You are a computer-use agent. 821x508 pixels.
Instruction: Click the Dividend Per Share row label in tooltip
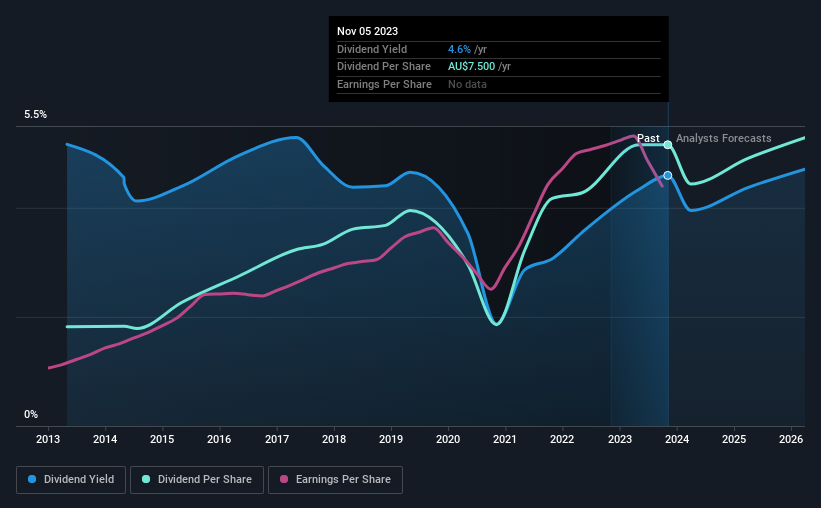pos(384,67)
